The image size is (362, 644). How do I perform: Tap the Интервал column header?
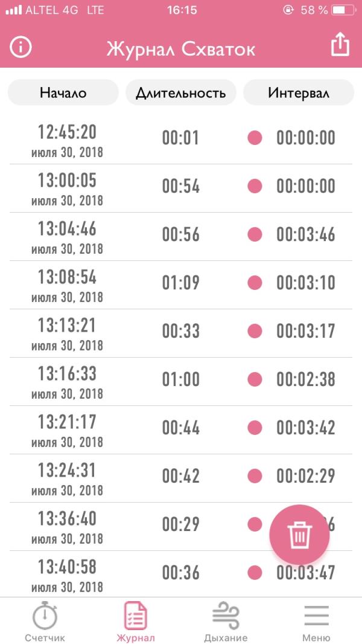[x=299, y=93]
